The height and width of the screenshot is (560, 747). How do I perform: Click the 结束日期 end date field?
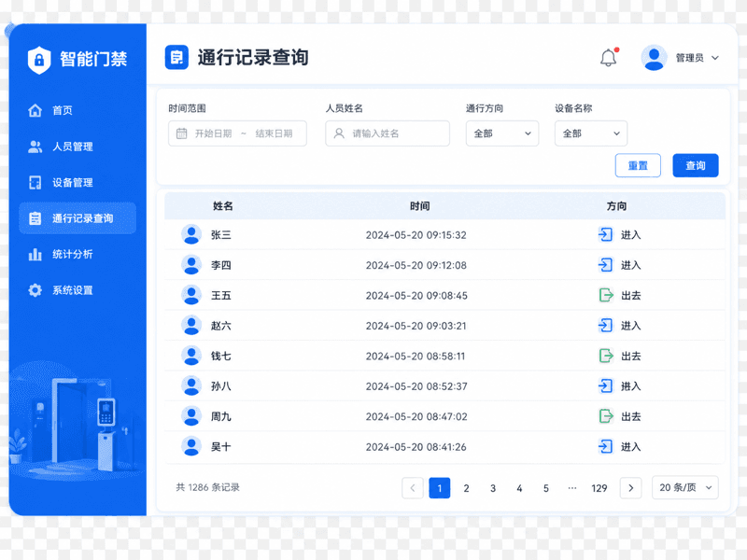[x=274, y=133]
